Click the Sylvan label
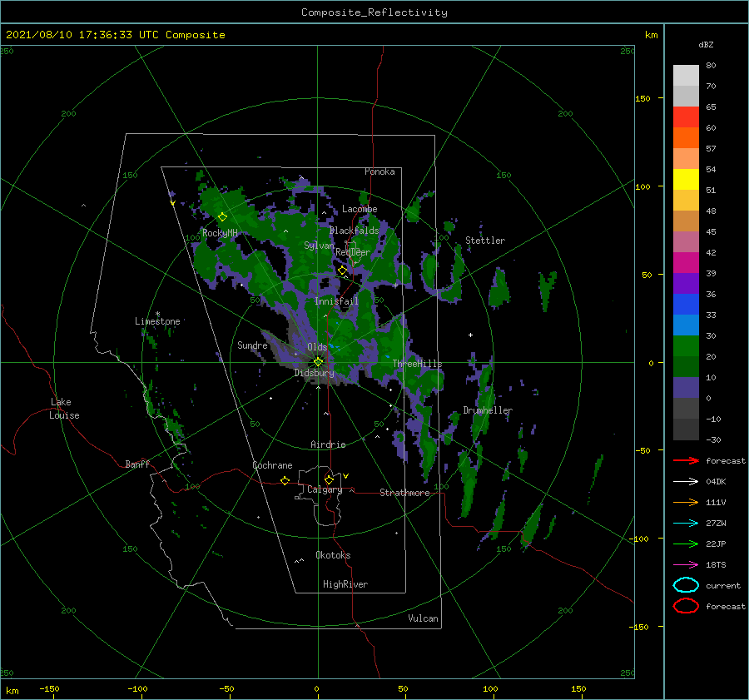The image size is (749, 700). 319,246
